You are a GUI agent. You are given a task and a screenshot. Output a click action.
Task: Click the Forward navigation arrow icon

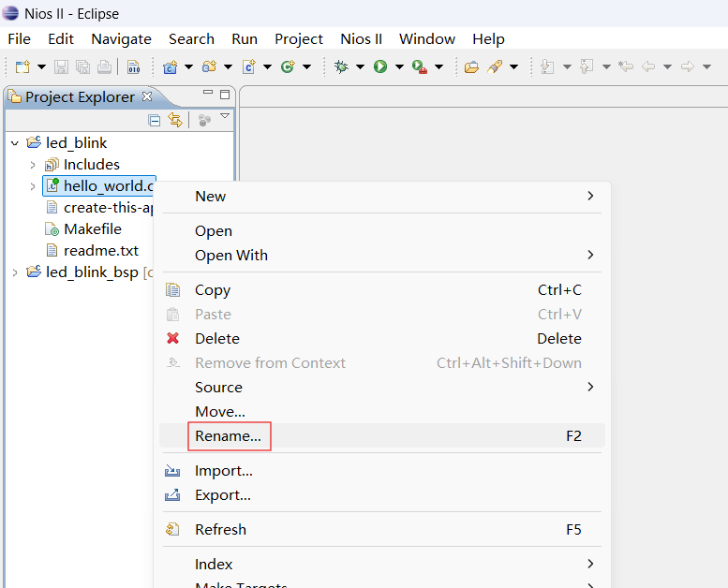[687, 66]
